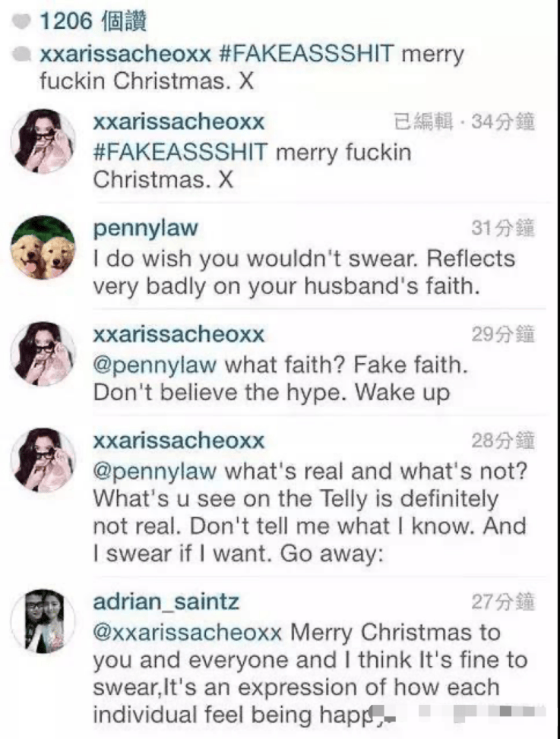The height and width of the screenshot is (739, 560).
Task: Open the pennylaw username link
Action: click(146, 229)
